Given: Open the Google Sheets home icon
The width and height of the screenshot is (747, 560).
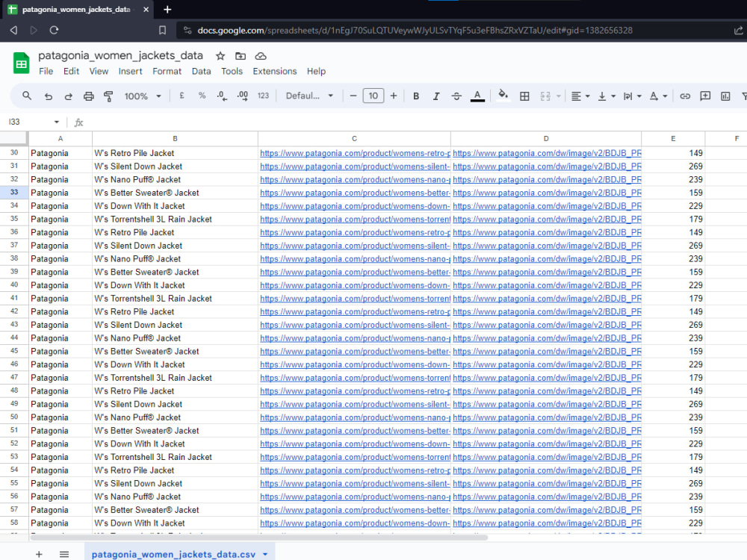Looking at the screenshot, I should (x=21, y=63).
